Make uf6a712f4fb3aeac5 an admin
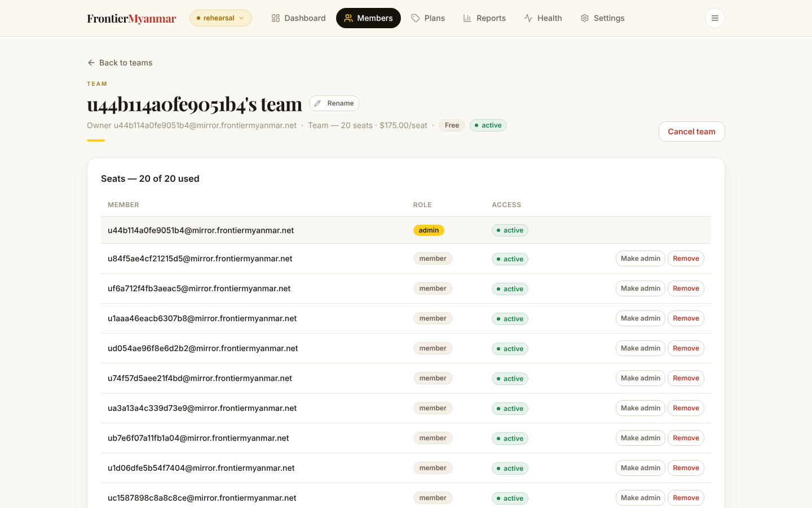 (641, 288)
